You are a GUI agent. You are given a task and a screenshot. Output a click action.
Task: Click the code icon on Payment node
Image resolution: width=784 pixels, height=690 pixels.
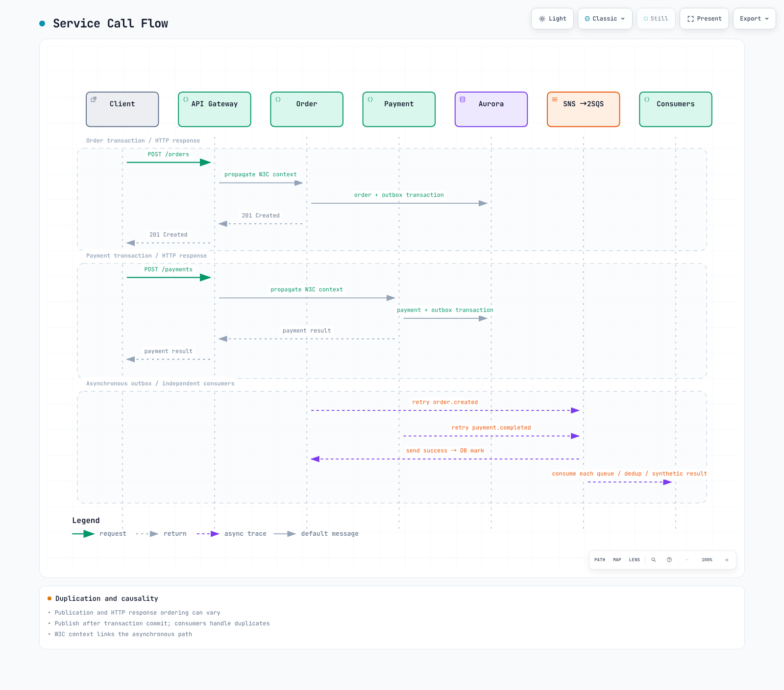click(370, 99)
